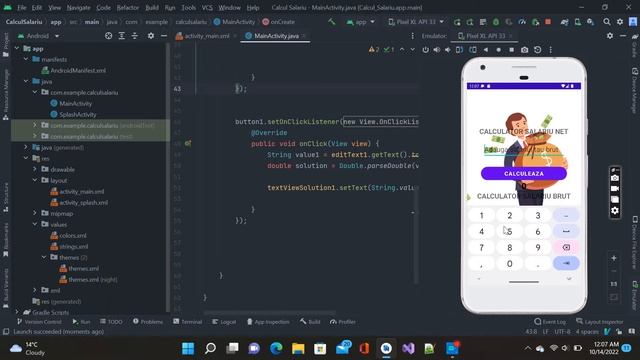Sync project with Gradle files icon
The height and width of the screenshot is (360, 640).
(565, 22)
